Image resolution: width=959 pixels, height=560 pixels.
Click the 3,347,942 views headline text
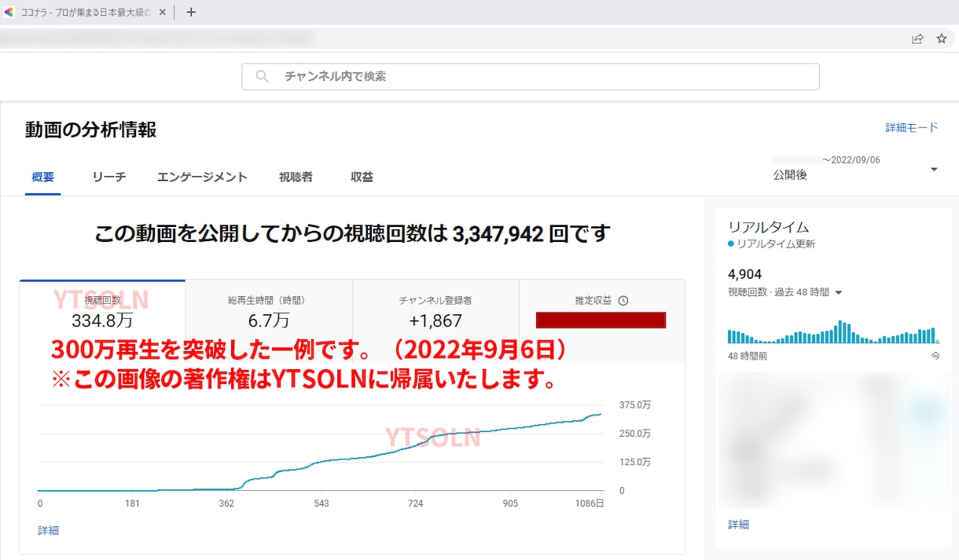click(352, 233)
